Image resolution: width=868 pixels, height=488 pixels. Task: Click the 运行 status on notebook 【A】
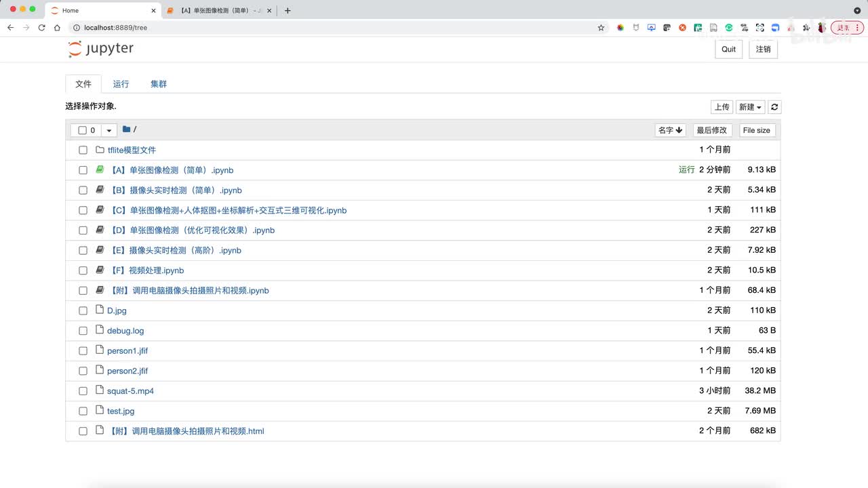point(687,169)
